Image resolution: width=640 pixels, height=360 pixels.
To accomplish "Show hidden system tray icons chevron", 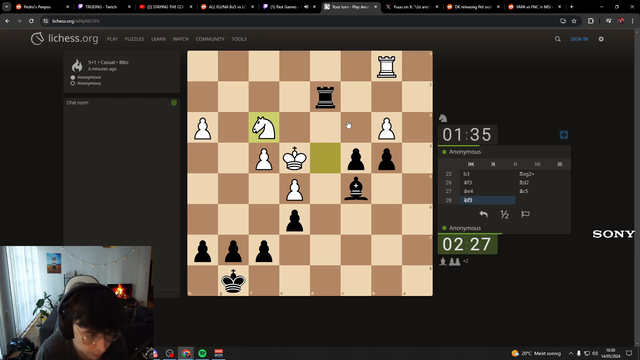I will 571,353.
